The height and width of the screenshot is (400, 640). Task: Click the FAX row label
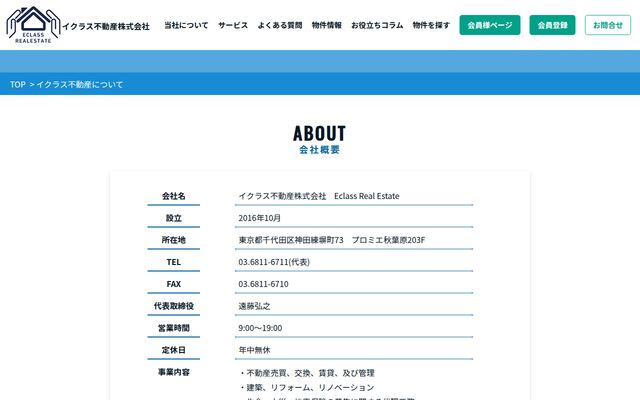click(173, 284)
